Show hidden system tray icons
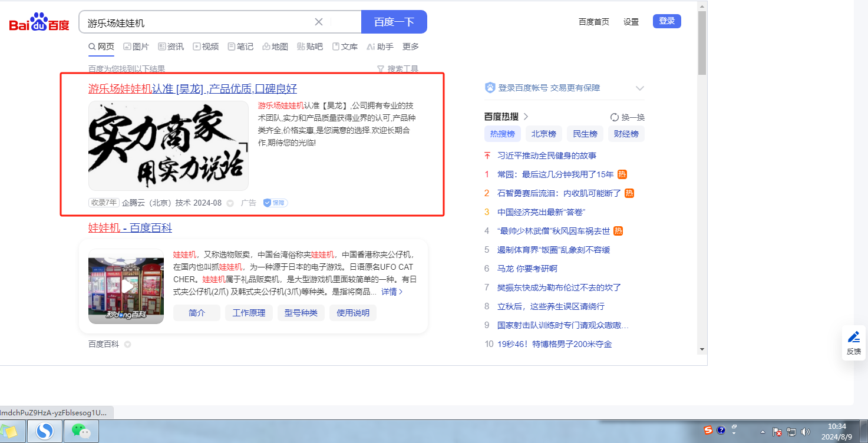868x443 pixels. click(763, 432)
